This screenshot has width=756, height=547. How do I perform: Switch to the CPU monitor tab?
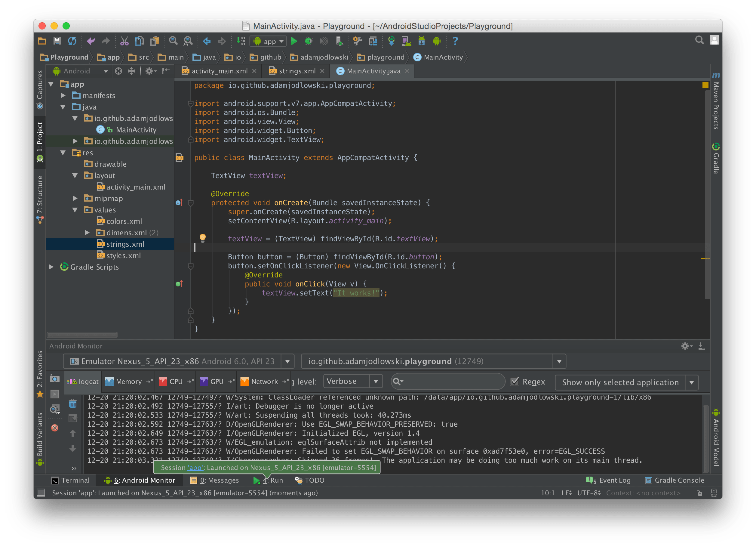click(x=176, y=382)
